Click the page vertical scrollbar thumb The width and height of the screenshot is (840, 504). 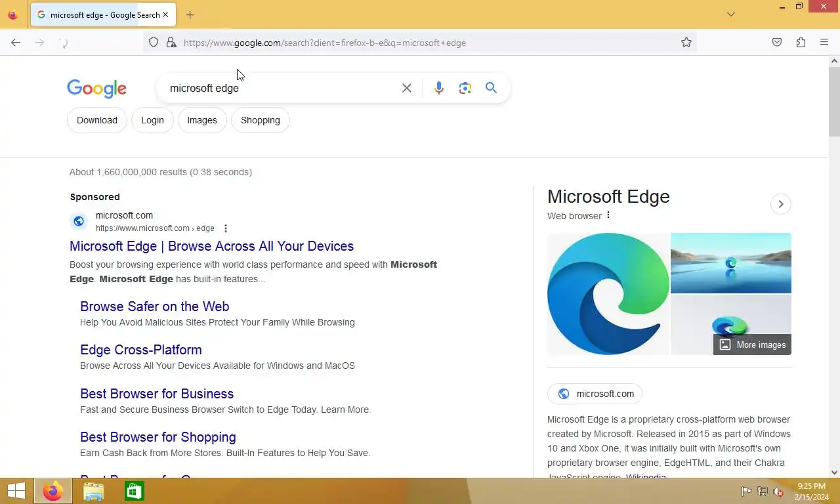pyautogui.click(x=834, y=102)
